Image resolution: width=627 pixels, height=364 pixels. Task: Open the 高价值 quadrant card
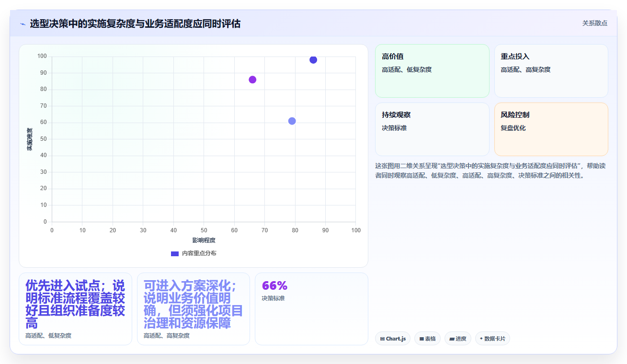click(432, 71)
